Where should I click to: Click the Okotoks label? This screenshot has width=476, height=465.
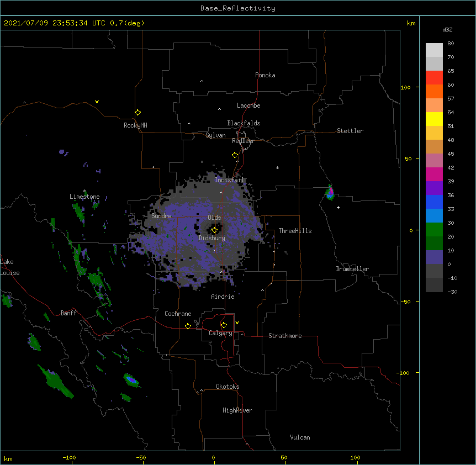pyautogui.click(x=228, y=387)
